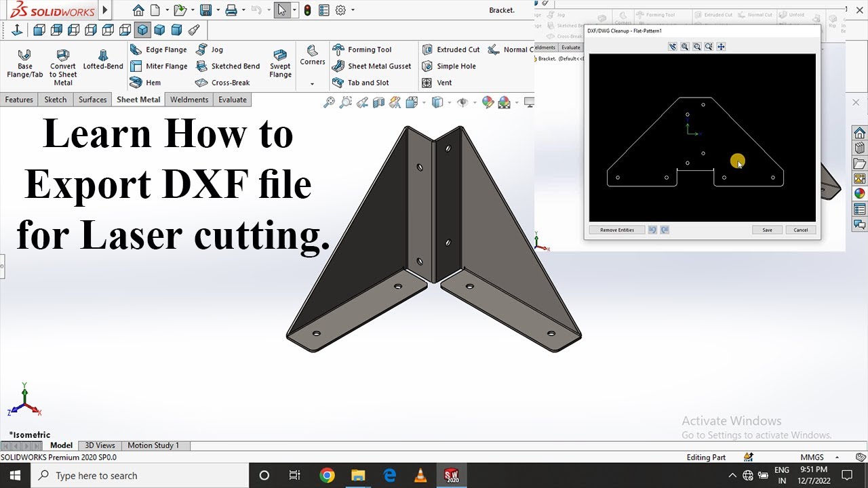868x488 pixels.
Task: Create a new document with the New icon
Action: pyautogui.click(x=155, y=10)
